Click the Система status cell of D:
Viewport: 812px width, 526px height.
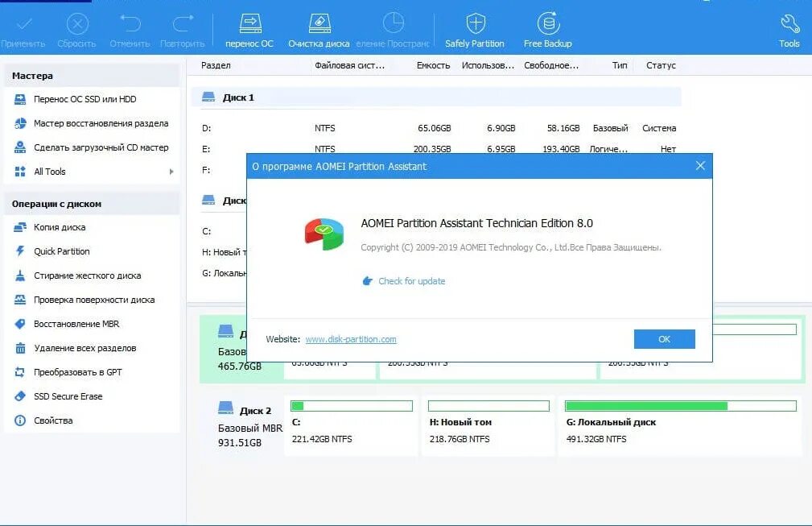pyautogui.click(x=659, y=128)
